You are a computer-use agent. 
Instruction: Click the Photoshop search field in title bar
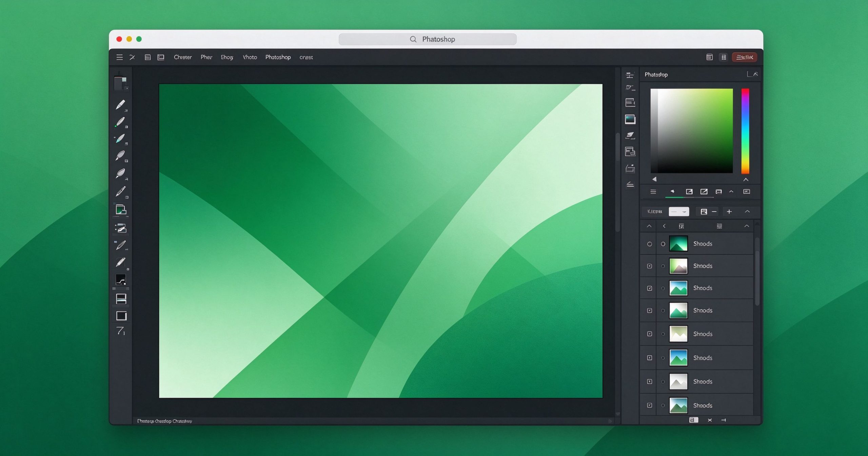click(428, 39)
